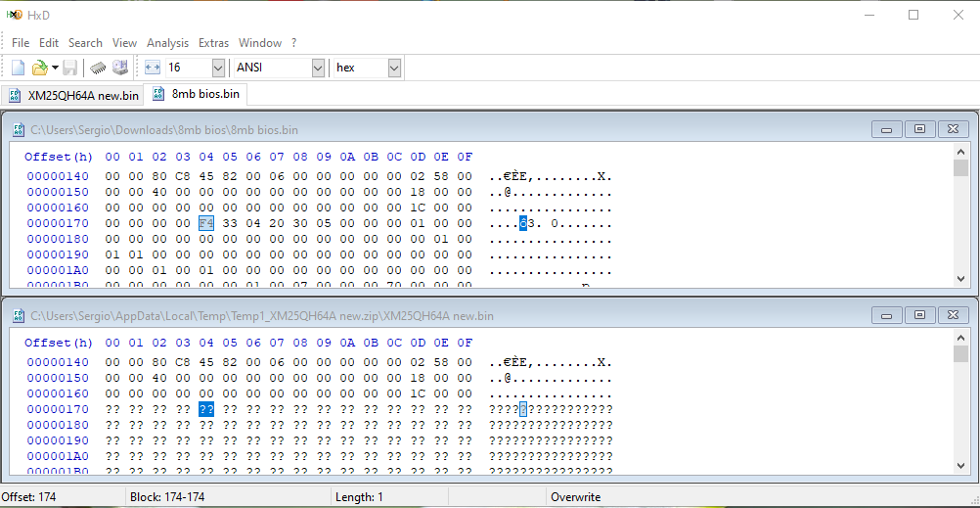Viewport: 980px width, 508px height.
Task: Click the 8mb bios.bin file path title
Action: (x=164, y=130)
